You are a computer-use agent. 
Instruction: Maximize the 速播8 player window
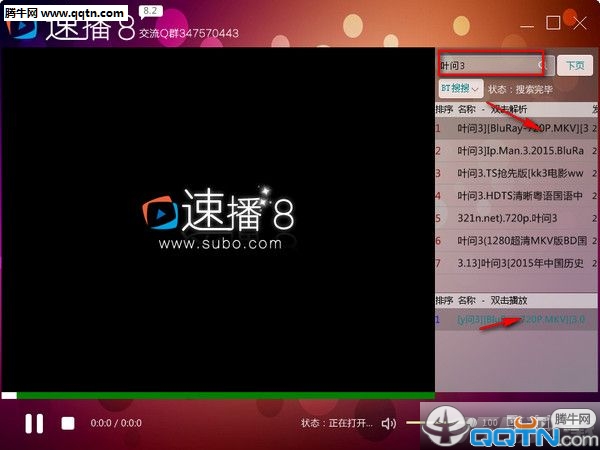pos(553,23)
